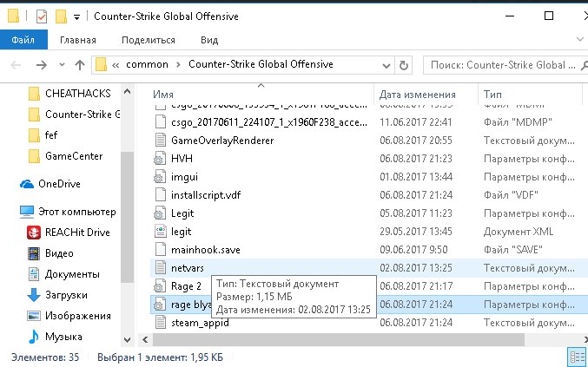Click the Back navigation arrow
The width and height of the screenshot is (588, 367).
pos(16,65)
